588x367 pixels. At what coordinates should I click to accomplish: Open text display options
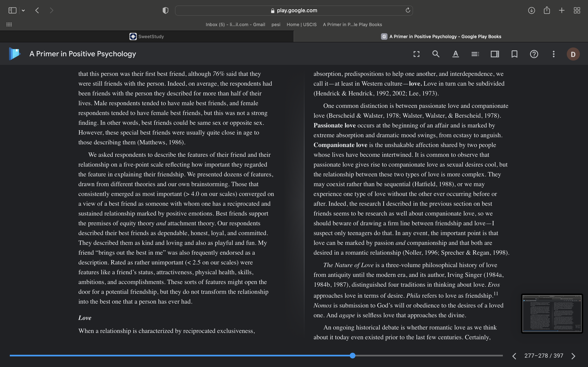[x=455, y=54]
